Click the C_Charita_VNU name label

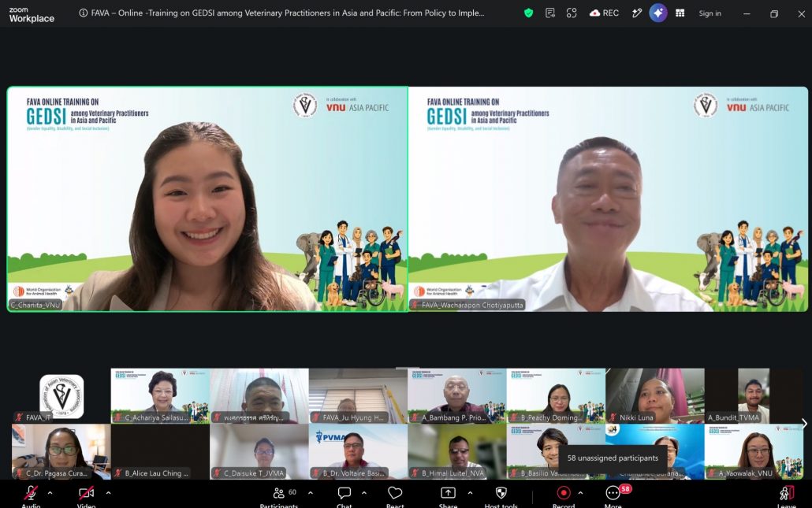tap(35, 306)
